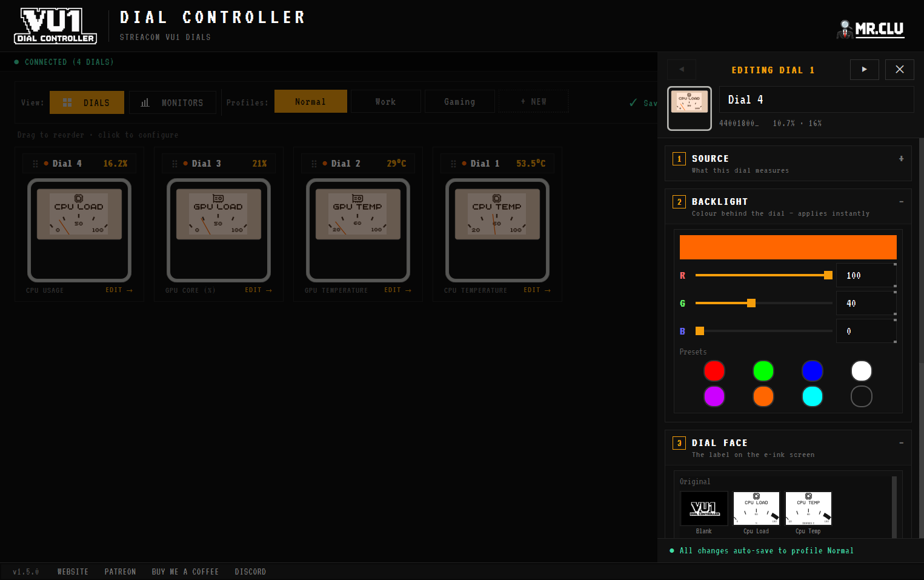Choose the cyan backlight preset
The image size is (924, 580).
point(813,396)
